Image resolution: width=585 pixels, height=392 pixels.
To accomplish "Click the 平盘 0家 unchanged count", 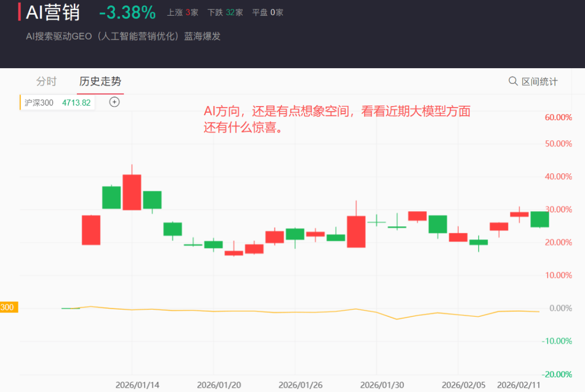I will pos(268,12).
